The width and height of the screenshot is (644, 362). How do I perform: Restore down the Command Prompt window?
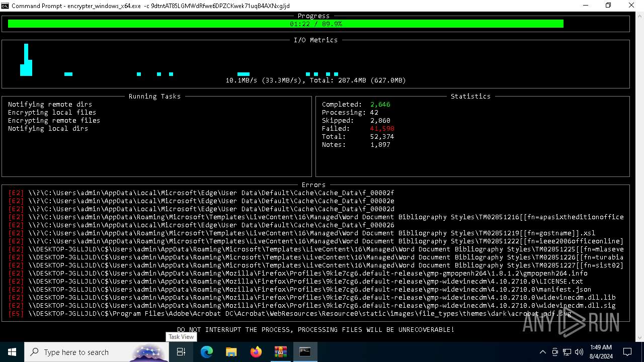pyautogui.click(x=608, y=6)
